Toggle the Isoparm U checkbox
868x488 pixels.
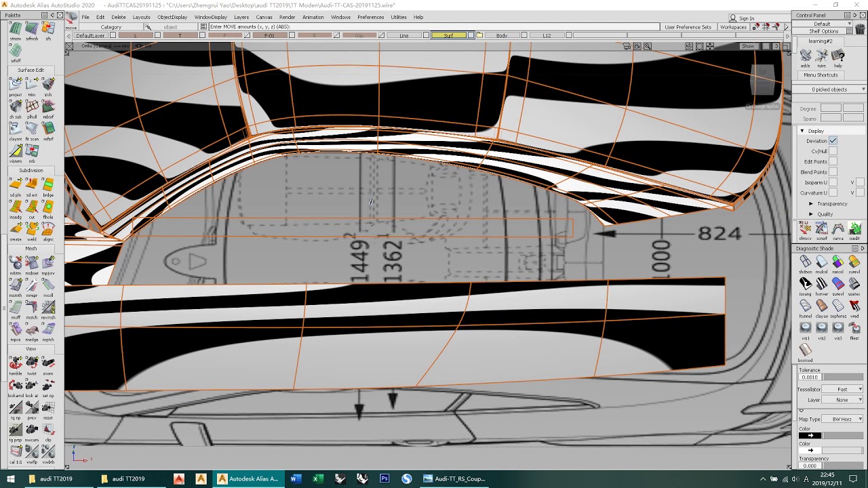833,182
